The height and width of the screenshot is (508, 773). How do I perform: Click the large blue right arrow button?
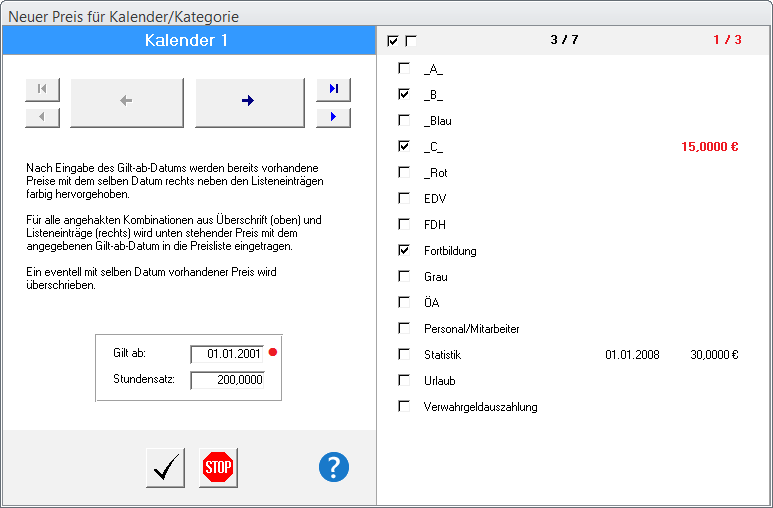click(x=249, y=102)
